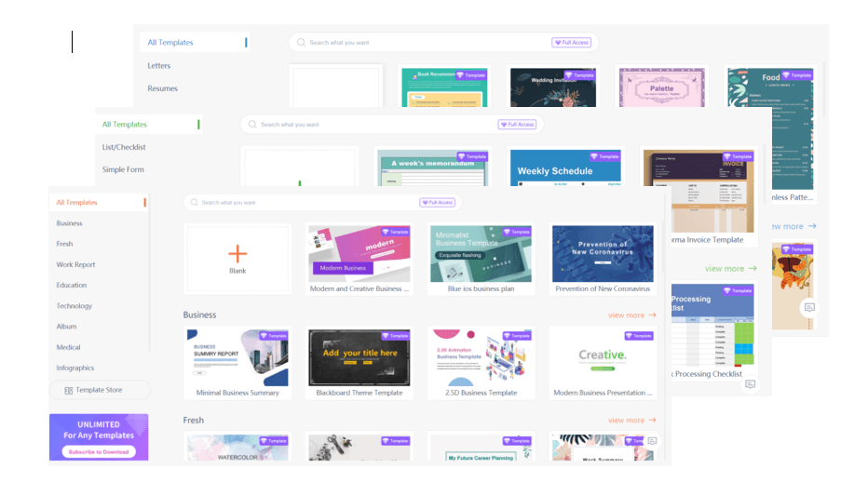The height and width of the screenshot is (495, 868).
Task: Create a Blank presentation with plus icon
Action: [237, 259]
